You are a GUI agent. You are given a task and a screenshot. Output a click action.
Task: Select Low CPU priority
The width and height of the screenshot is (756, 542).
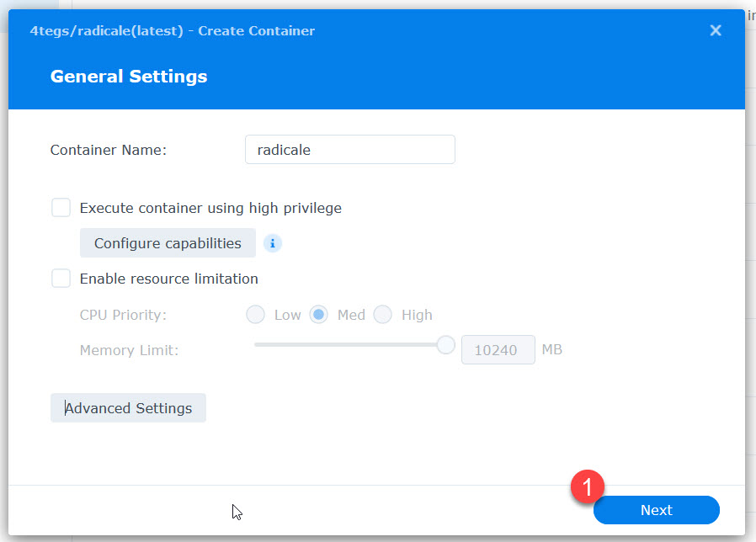[x=256, y=315]
